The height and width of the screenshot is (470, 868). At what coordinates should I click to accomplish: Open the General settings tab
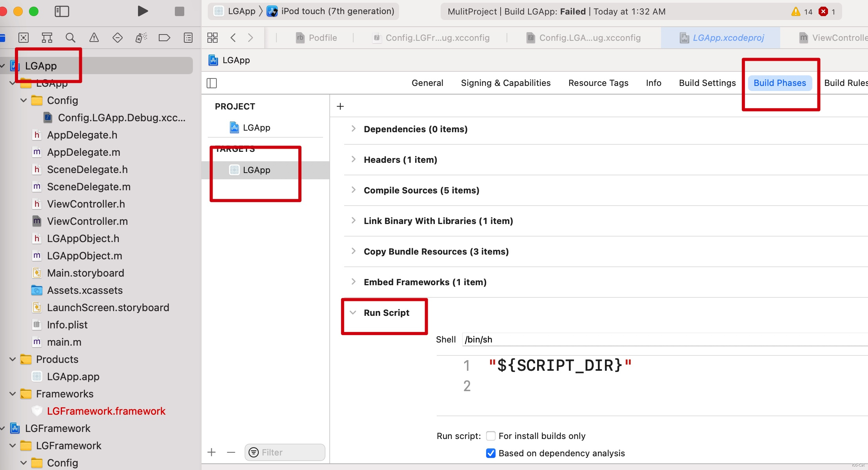click(x=427, y=83)
